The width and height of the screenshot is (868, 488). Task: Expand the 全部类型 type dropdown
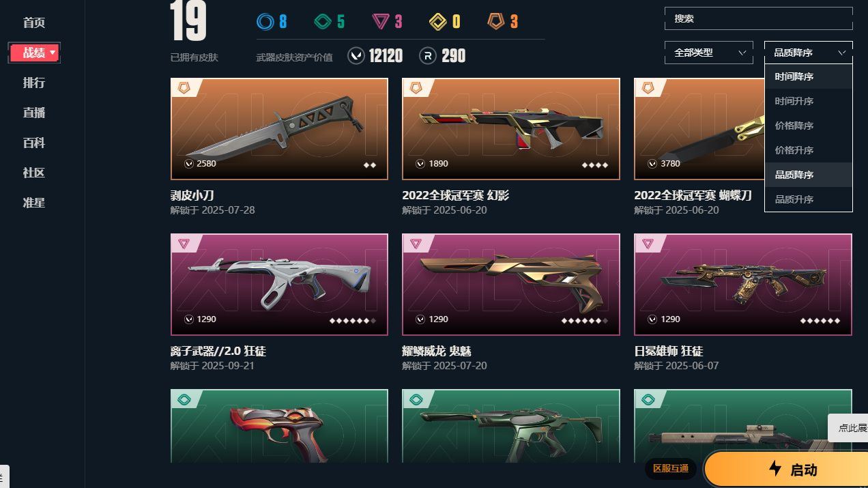(x=709, y=53)
